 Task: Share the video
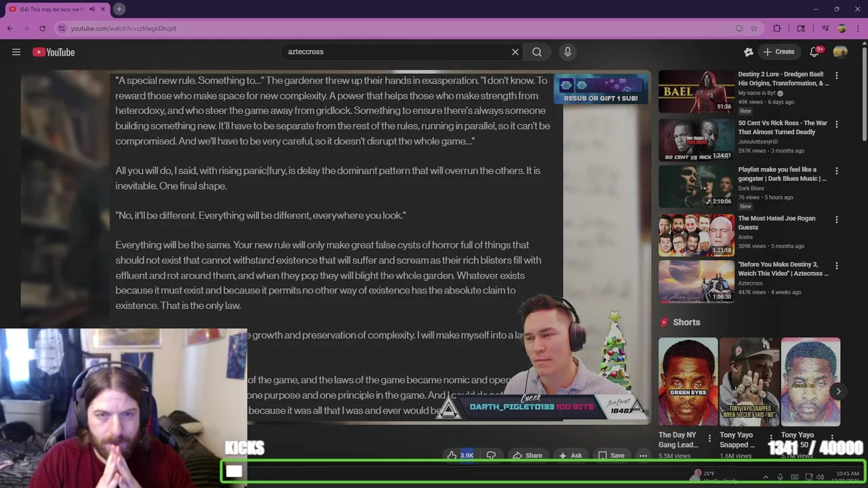click(527, 455)
